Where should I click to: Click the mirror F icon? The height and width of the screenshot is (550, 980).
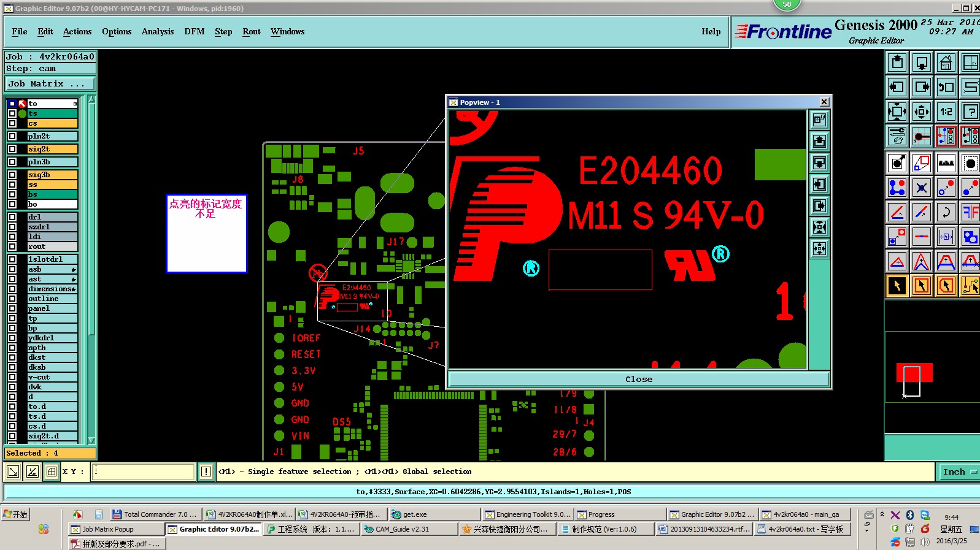tap(971, 212)
